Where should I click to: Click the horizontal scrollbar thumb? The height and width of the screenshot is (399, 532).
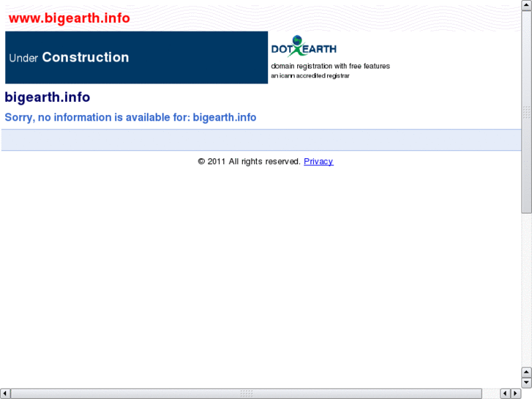tap(247, 394)
